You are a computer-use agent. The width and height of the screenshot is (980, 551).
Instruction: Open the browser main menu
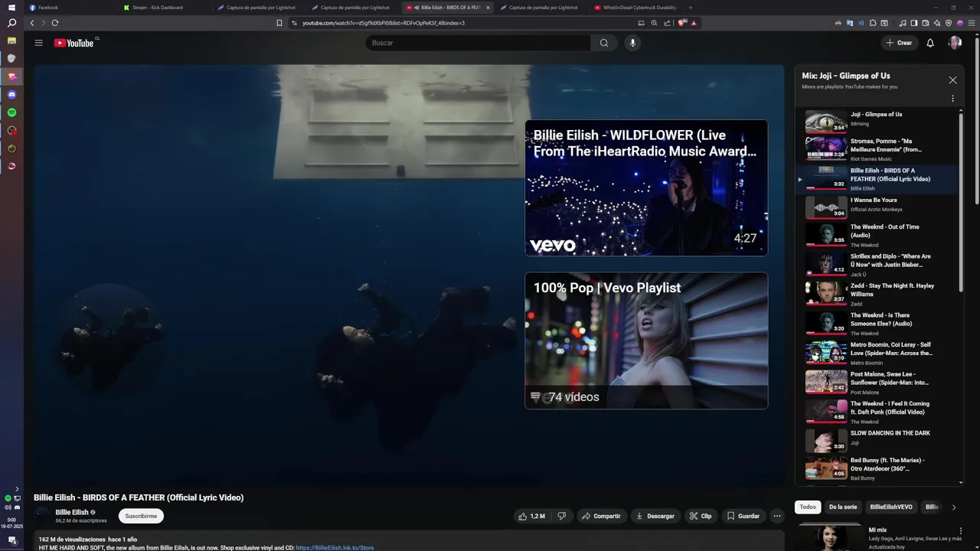pyautogui.click(x=972, y=23)
